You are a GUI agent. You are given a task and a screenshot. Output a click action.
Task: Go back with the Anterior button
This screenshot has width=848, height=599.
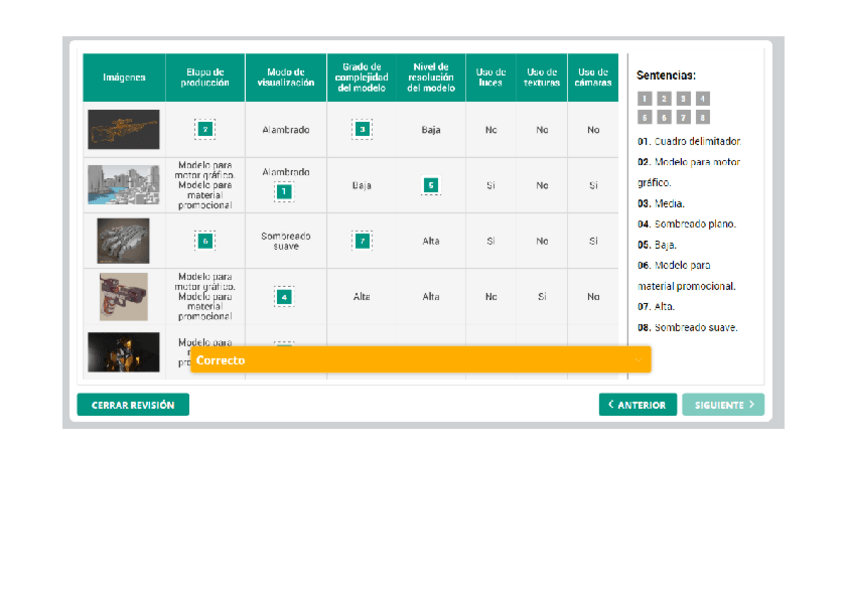point(637,405)
